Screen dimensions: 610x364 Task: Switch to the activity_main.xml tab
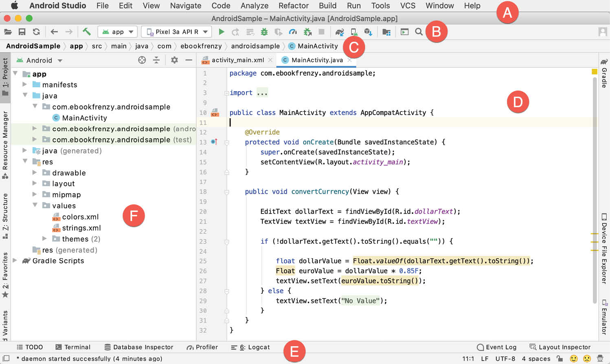[x=237, y=60]
